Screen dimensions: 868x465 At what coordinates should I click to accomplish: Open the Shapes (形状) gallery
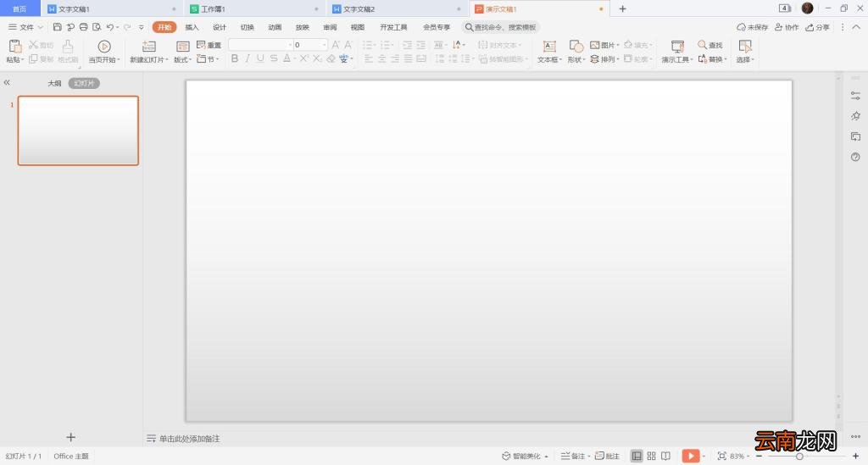(576, 51)
